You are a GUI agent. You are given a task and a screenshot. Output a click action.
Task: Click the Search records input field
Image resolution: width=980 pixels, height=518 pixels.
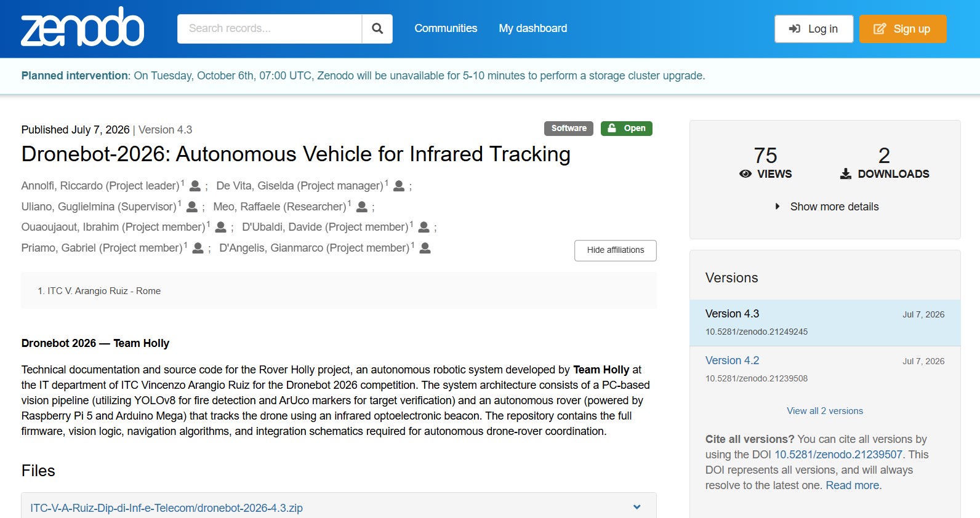pos(270,29)
